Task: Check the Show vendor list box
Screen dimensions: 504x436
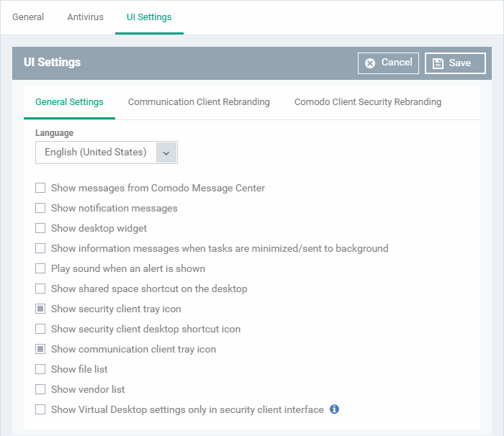Action: [x=40, y=389]
